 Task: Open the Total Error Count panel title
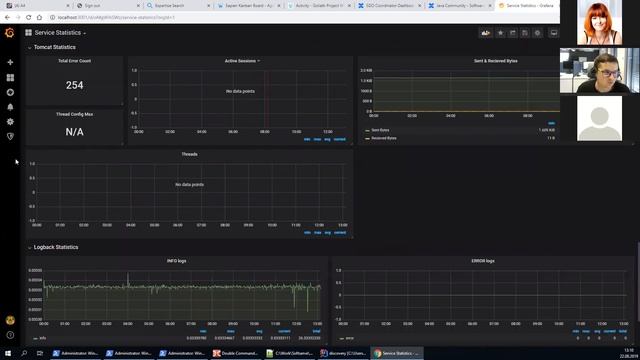74,61
